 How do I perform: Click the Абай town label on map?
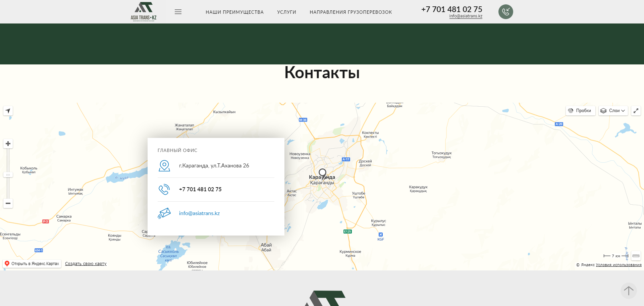266,247
